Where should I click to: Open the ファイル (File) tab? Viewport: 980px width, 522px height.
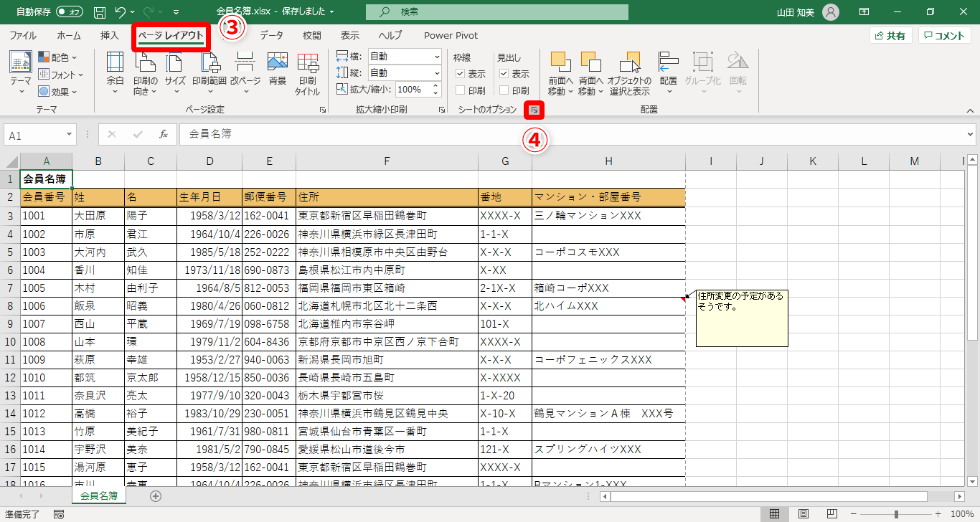coord(23,36)
